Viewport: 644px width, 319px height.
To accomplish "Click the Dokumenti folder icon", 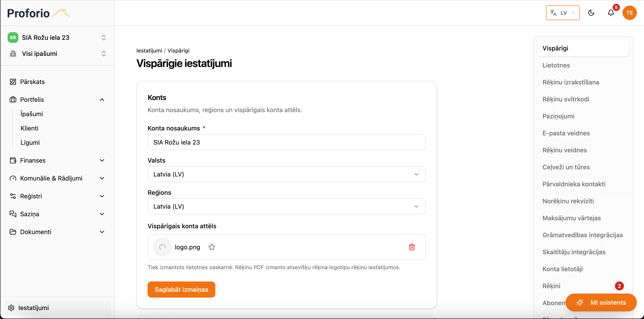I will 13,232.
